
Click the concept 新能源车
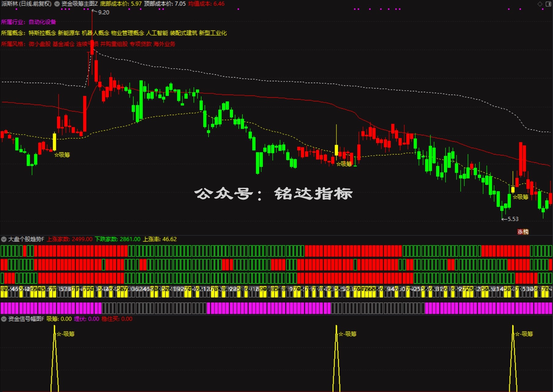[x=69, y=33]
